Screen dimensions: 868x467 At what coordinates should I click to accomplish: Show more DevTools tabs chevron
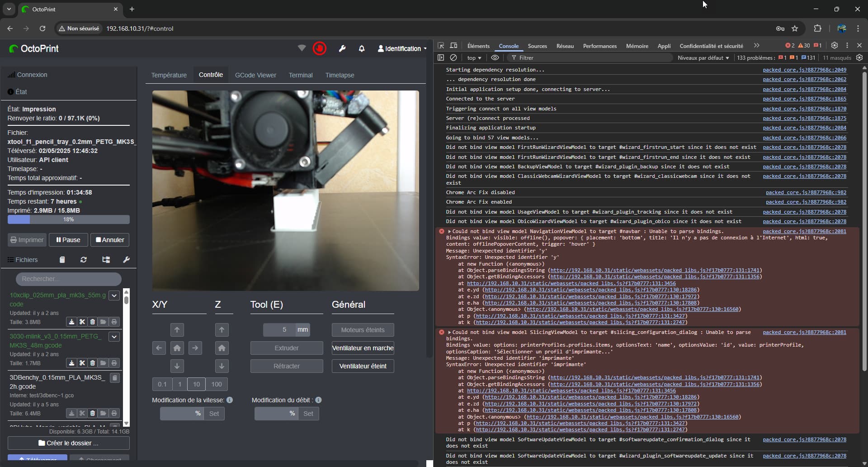pos(757,46)
